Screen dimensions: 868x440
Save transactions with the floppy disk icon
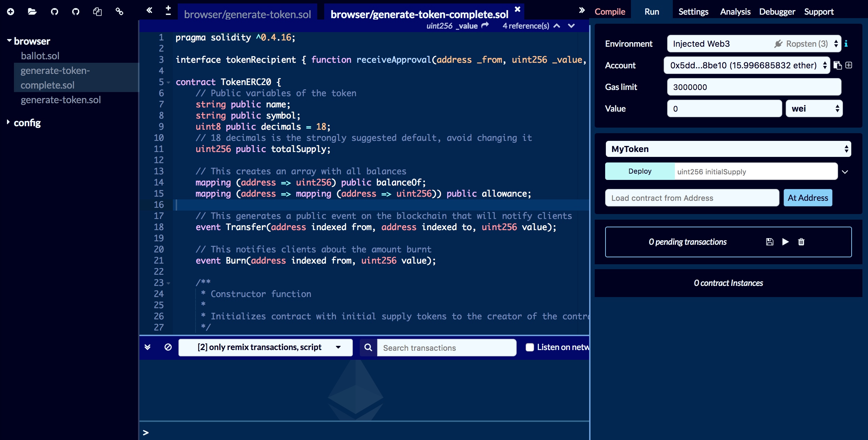(x=769, y=242)
